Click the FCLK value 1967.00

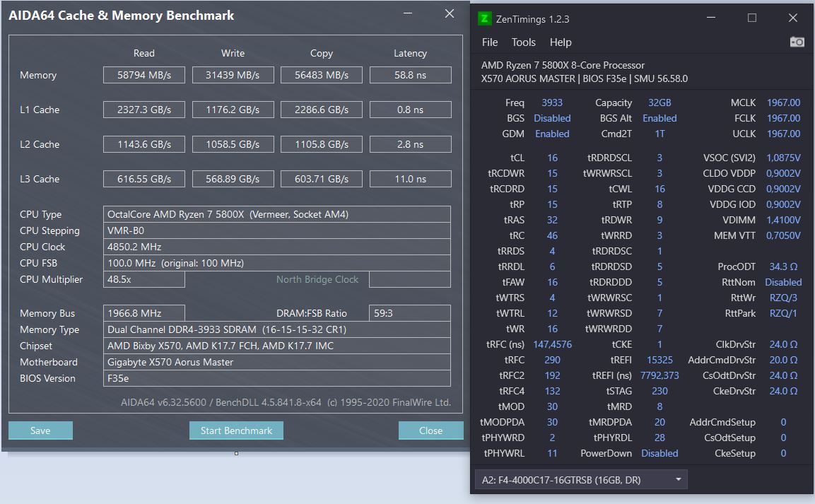tap(783, 119)
